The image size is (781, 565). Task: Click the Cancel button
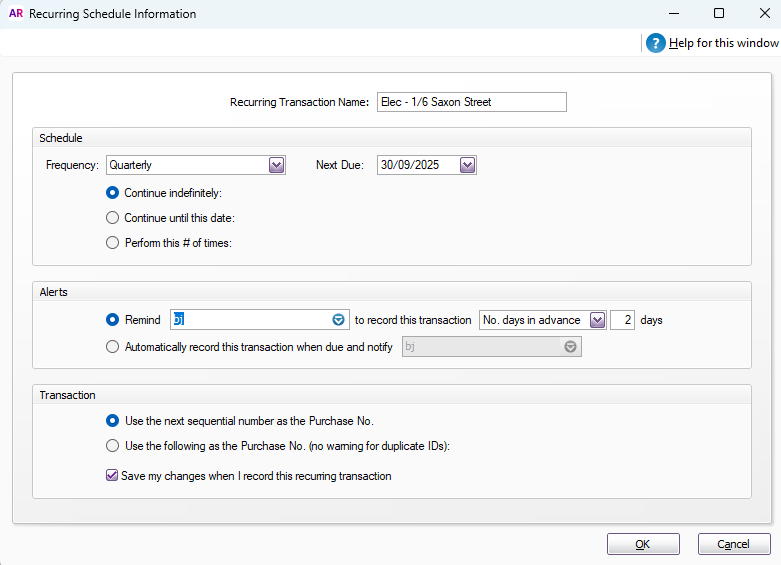[734, 544]
